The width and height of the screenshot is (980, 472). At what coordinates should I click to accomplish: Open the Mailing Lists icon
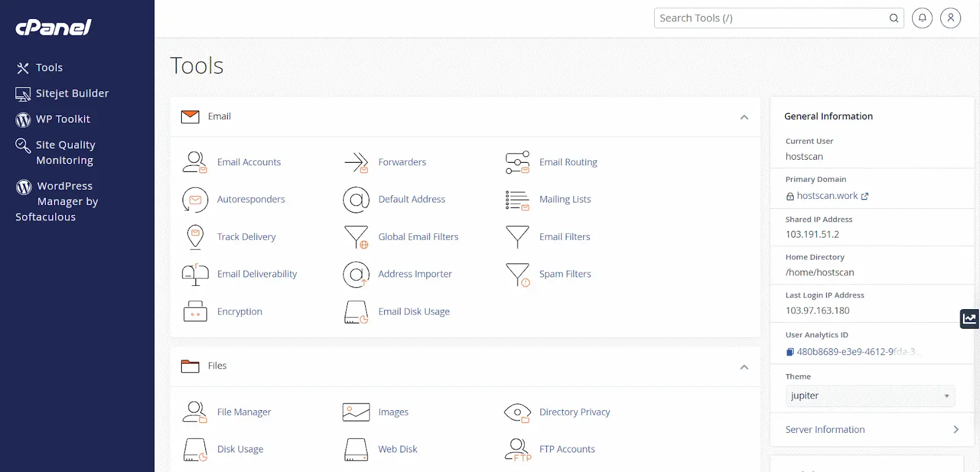coord(518,200)
